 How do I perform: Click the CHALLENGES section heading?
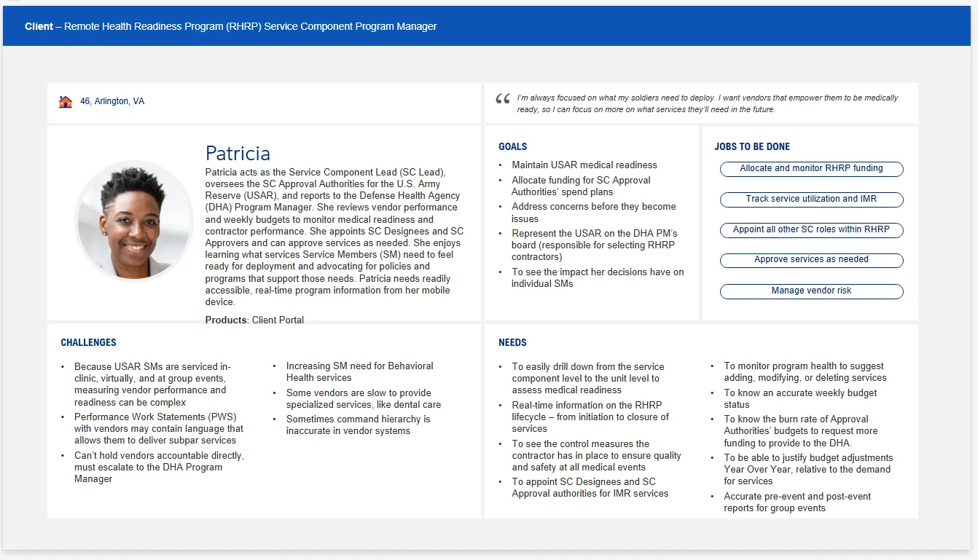pos(88,342)
